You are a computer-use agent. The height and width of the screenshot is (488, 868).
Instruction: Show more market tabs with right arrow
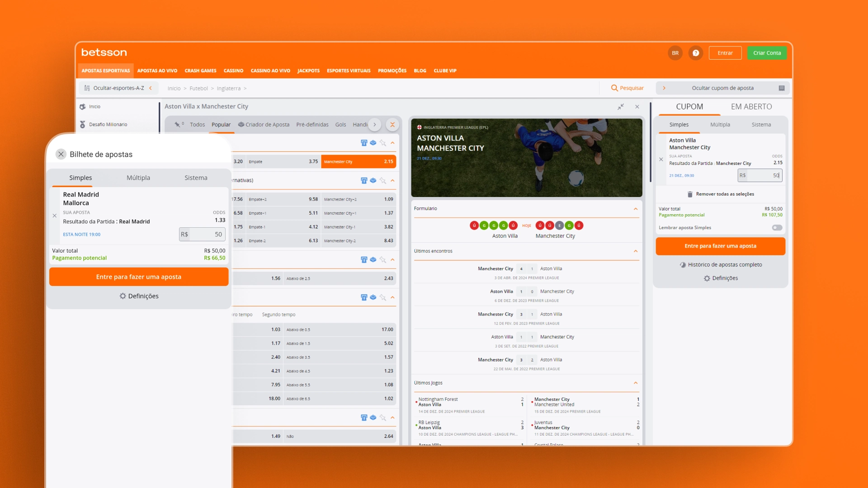pos(374,125)
